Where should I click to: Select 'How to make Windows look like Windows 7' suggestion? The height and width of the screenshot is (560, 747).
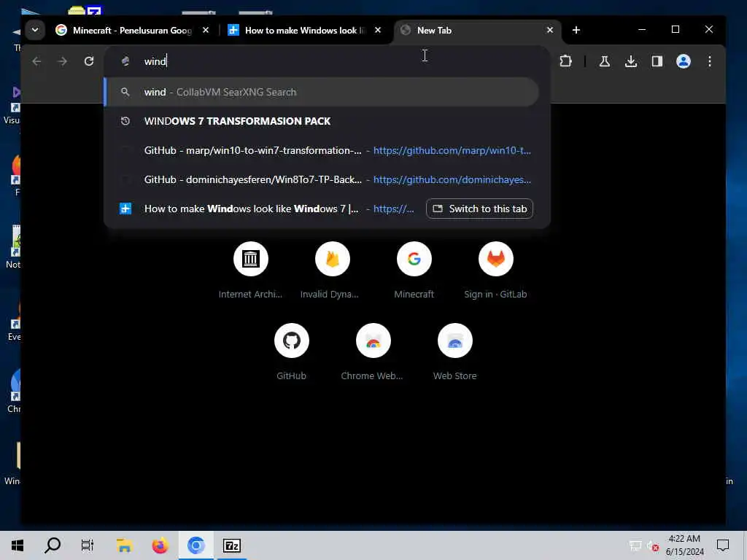click(x=264, y=209)
